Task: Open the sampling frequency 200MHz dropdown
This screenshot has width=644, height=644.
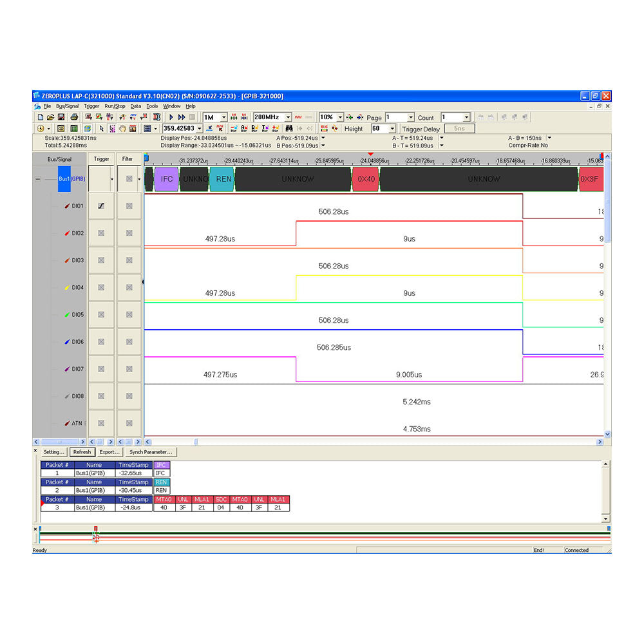Action: [x=287, y=117]
